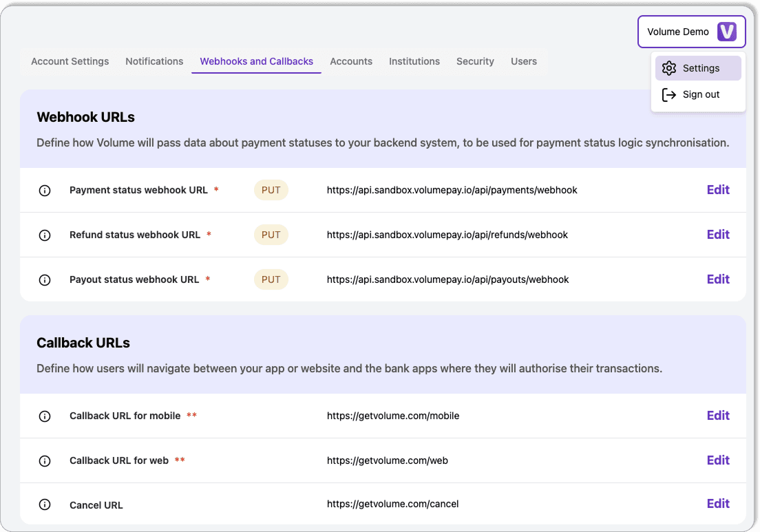Image resolution: width=760 pixels, height=532 pixels.
Task: Click the PUT badge in Refund status row
Action: [271, 235]
